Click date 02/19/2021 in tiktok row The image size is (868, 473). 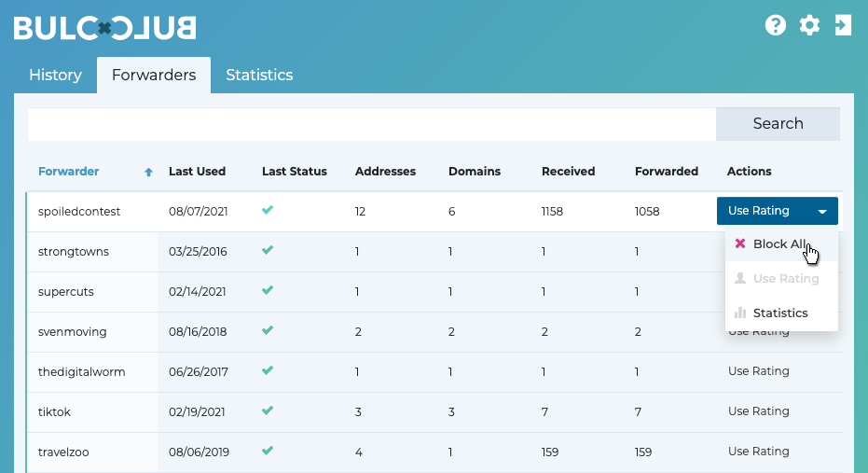pos(197,412)
